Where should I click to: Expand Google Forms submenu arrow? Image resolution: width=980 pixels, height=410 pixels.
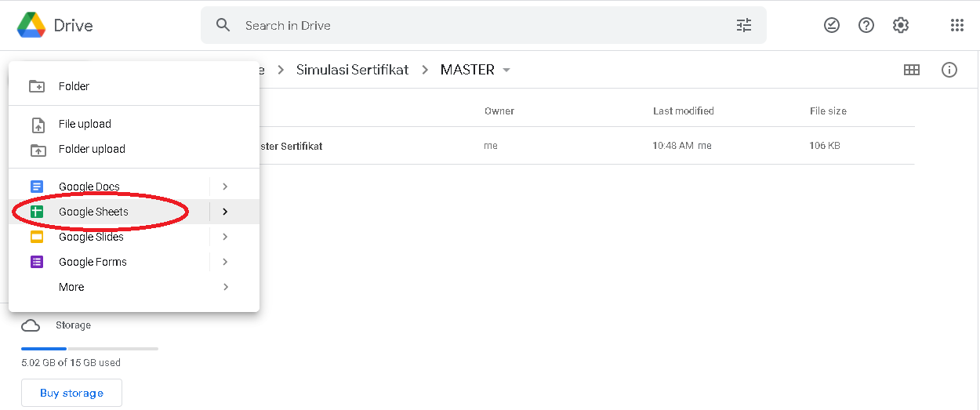(x=225, y=262)
